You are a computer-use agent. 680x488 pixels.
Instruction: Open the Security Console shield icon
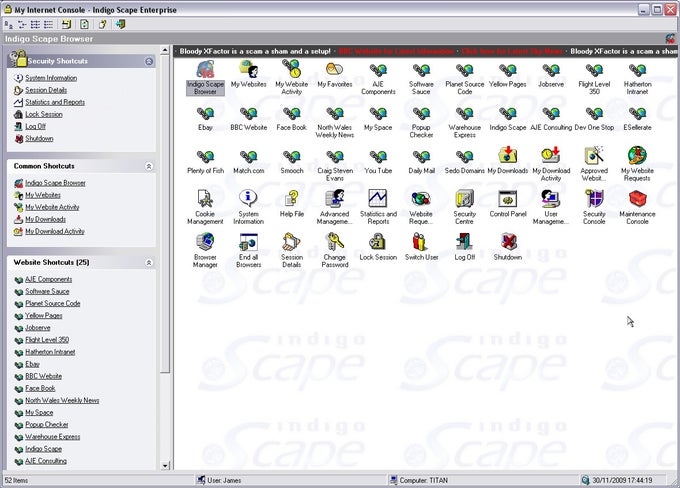(594, 199)
